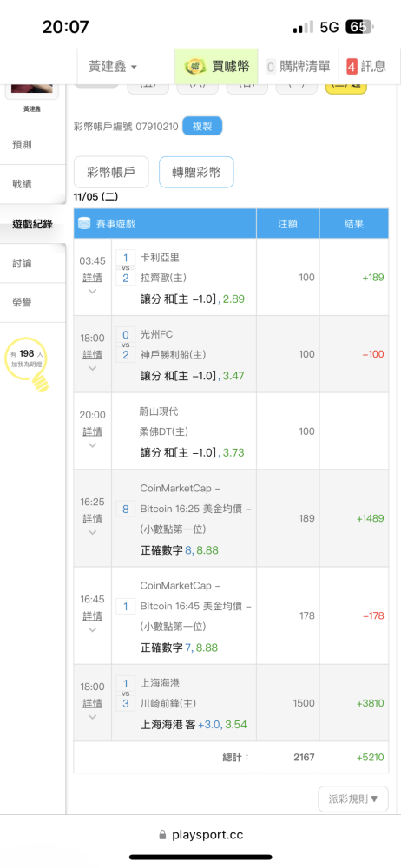Viewport: 401px width, 868px height.
Task: Open the 訊息 notifications badge
Action: (366, 67)
